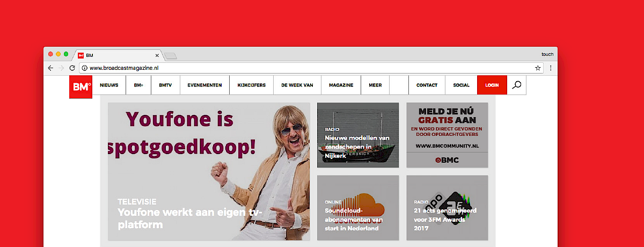The image size is (644, 247).
Task: Open the KIJKCIJFERS menu
Action: tap(252, 85)
